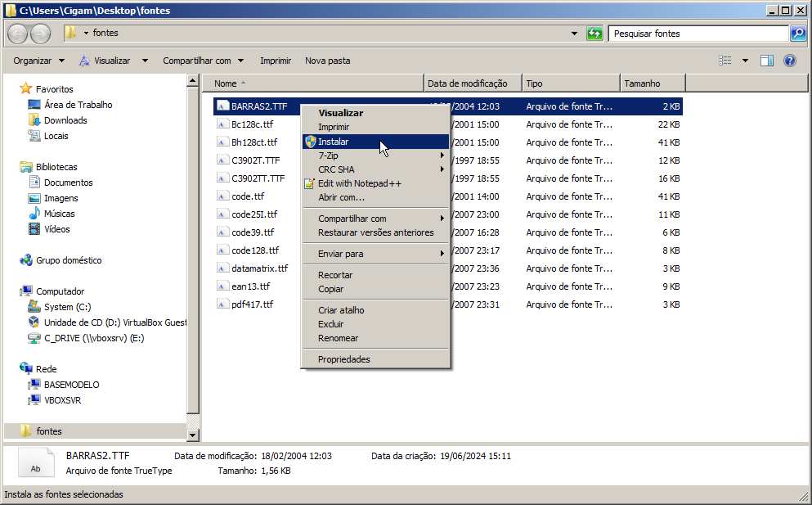Select the datamatrix.ttf file
Screen dimensions: 812x505
point(259,268)
